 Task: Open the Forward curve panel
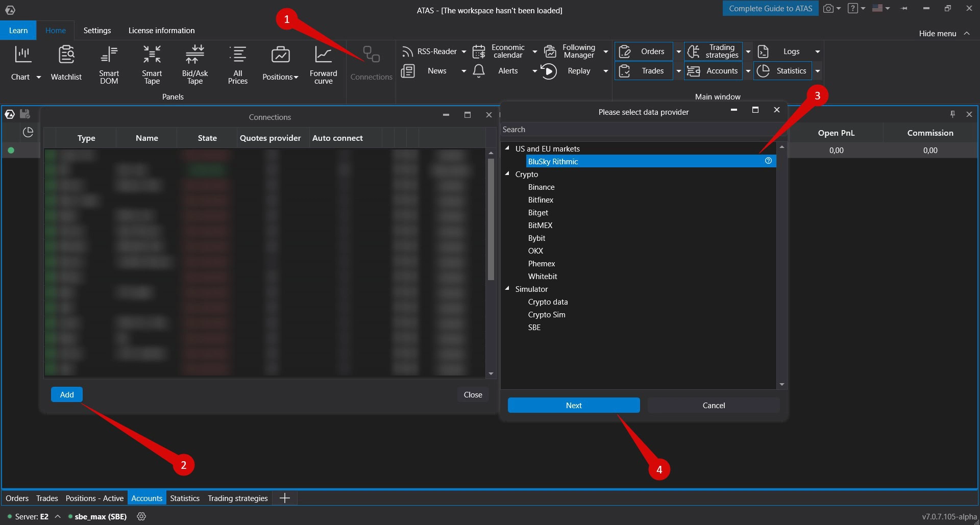(323, 64)
